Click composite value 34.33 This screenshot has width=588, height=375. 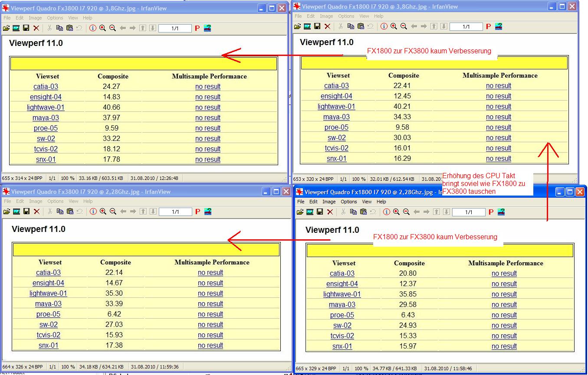pyautogui.click(x=402, y=117)
